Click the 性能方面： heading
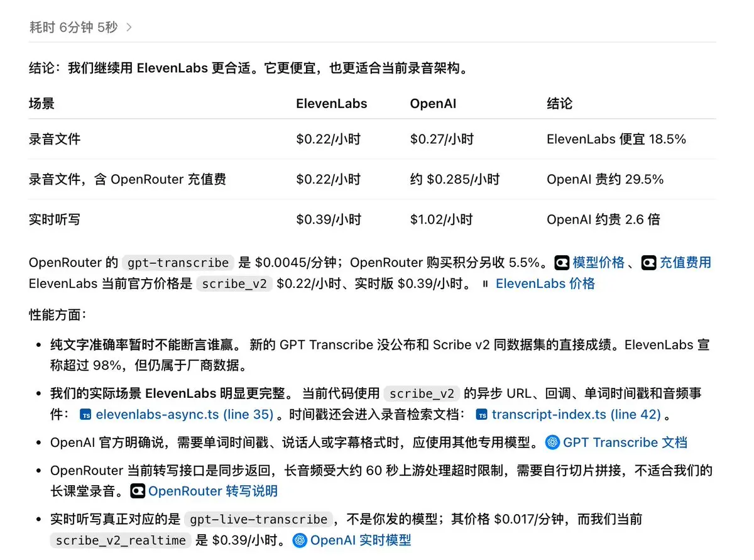754x560 pixels. [x=58, y=314]
